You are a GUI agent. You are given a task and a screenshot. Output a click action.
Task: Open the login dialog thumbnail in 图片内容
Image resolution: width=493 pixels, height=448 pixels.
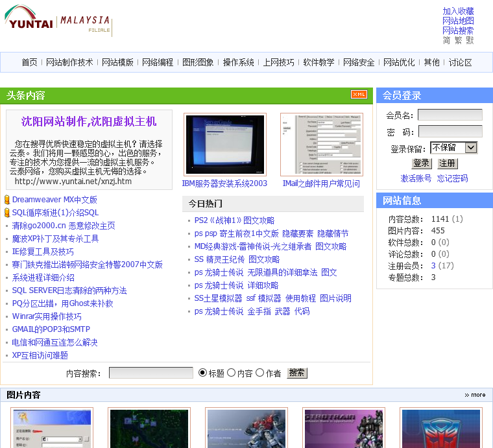pyautogui.click(x=52, y=428)
